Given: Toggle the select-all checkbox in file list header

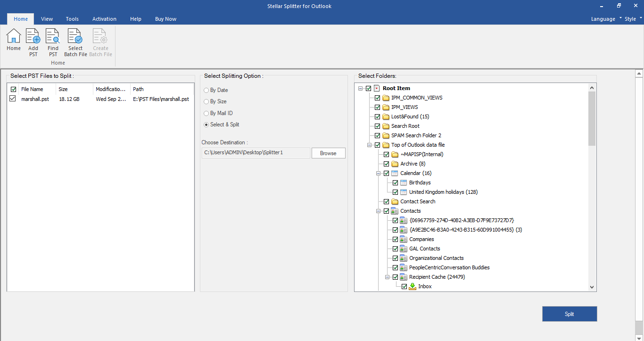Looking at the screenshot, I should [x=13, y=89].
